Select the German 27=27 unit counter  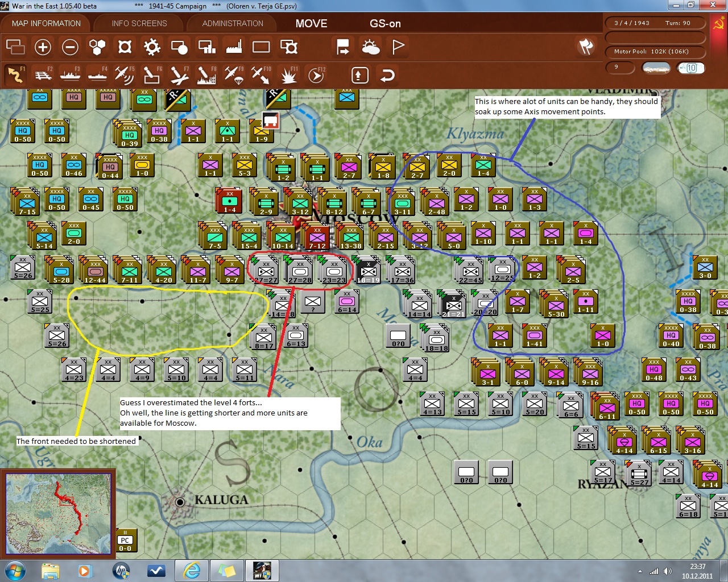(266, 271)
